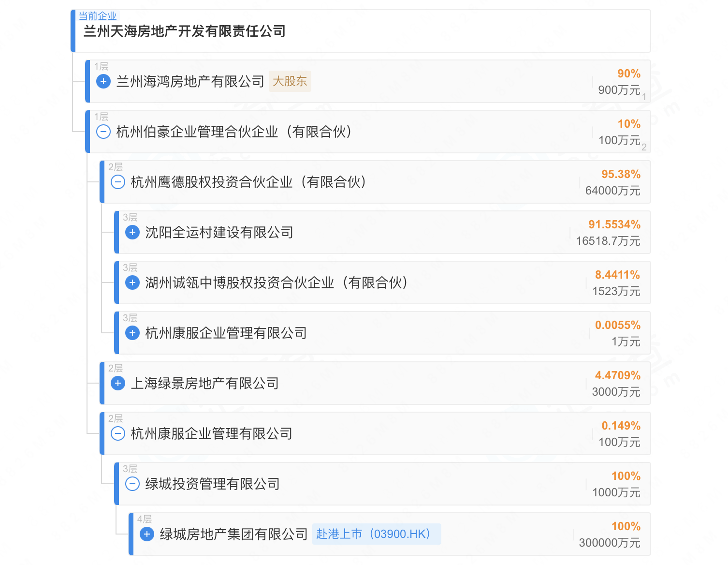Click 90% stake of 兰州海鸿
The width and height of the screenshot is (728, 565).
[x=628, y=74]
